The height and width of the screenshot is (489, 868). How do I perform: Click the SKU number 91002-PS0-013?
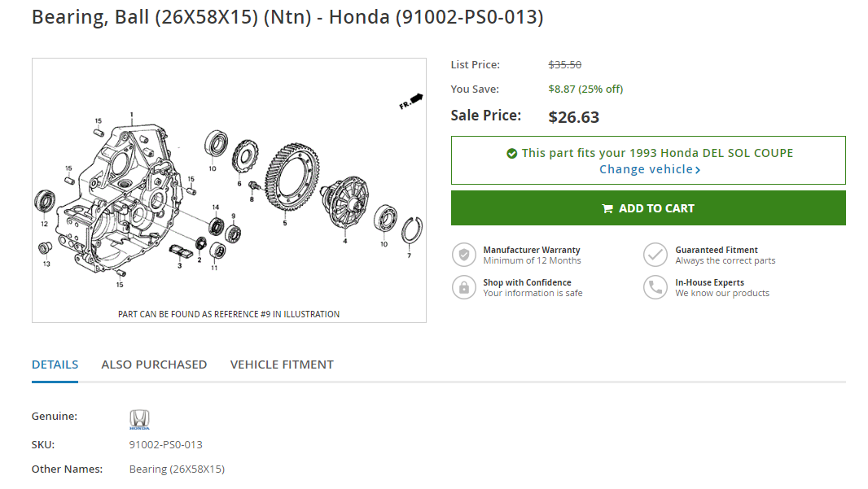tap(165, 444)
